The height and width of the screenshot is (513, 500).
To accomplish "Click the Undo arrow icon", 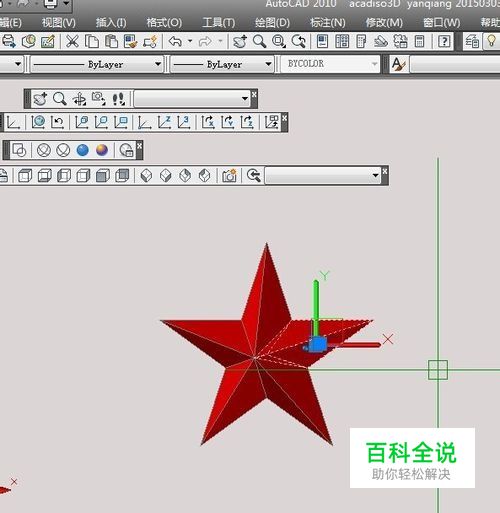I will click(175, 41).
